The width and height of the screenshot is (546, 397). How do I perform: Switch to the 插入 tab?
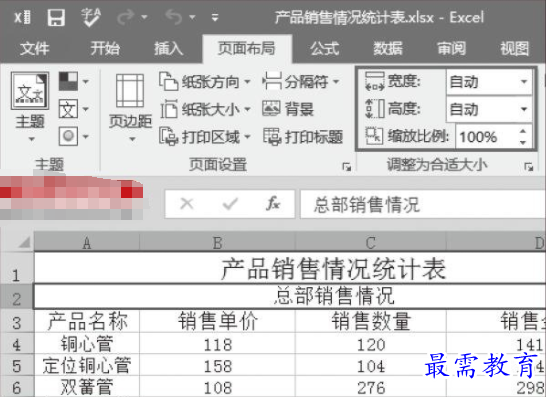point(169,48)
